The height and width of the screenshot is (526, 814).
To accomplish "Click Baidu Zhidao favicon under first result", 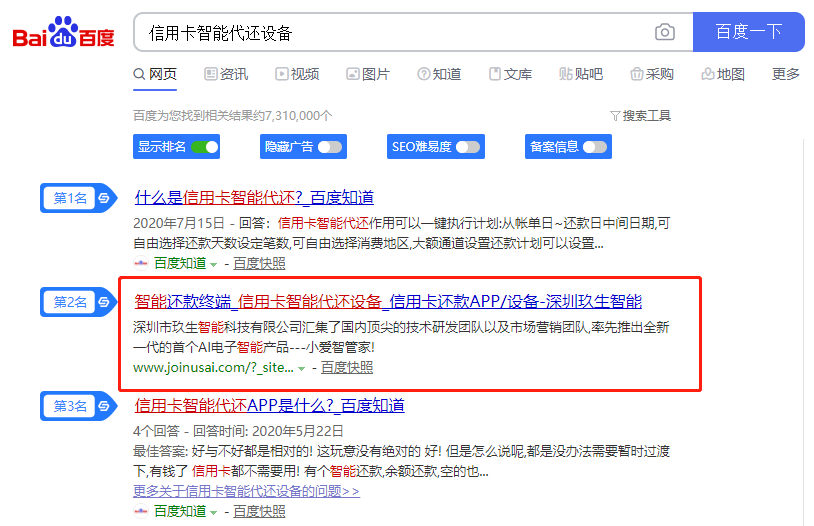I will 141,263.
